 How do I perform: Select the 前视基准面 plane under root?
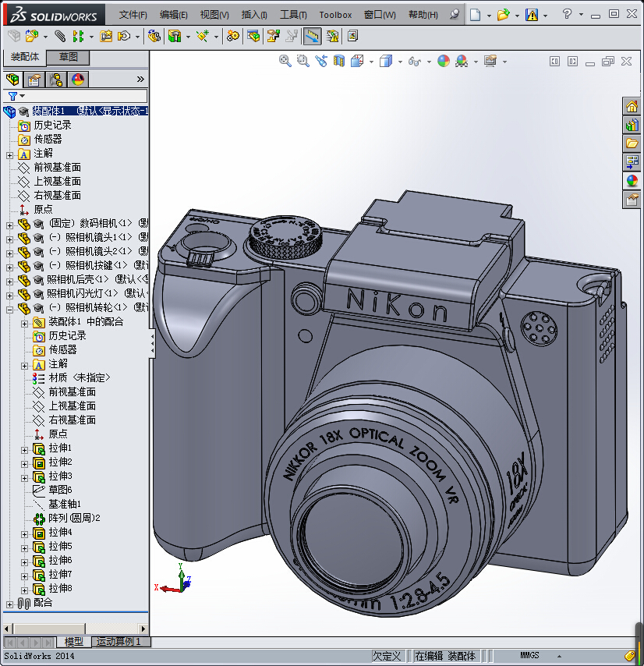click(58, 168)
